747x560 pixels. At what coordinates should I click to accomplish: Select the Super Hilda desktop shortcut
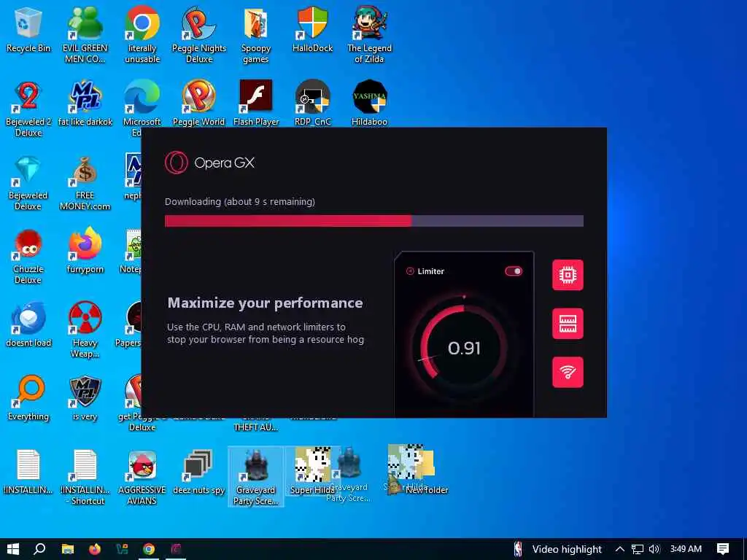pos(312,472)
